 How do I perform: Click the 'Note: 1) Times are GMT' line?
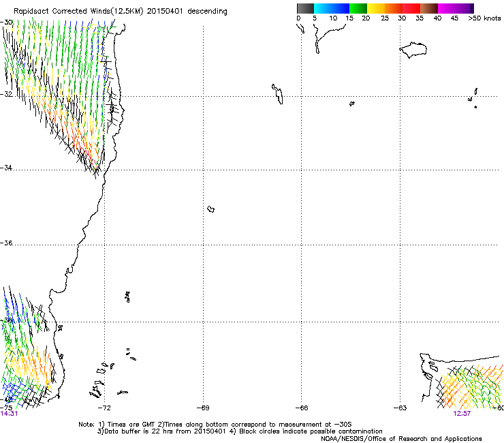pyautogui.click(x=215, y=425)
